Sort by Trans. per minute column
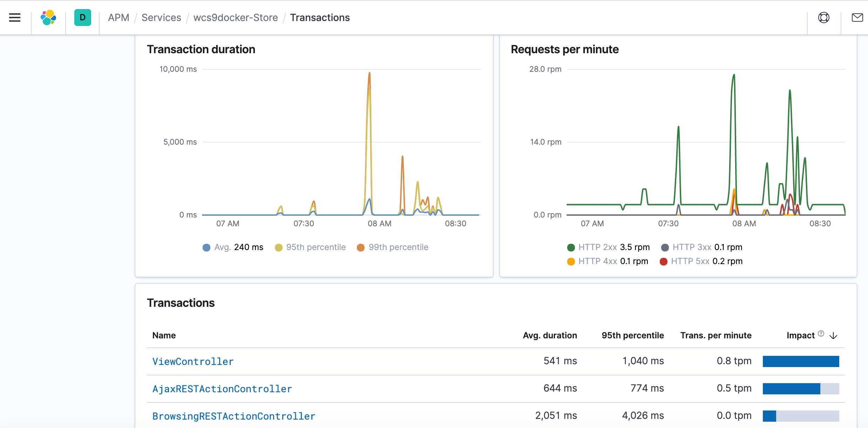Image resolution: width=868 pixels, height=428 pixels. [716, 336]
